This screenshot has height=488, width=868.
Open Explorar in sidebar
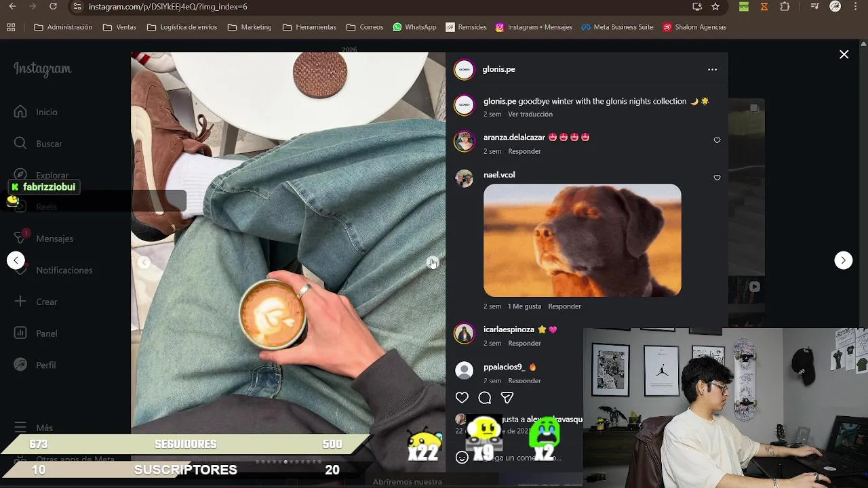click(x=41, y=175)
